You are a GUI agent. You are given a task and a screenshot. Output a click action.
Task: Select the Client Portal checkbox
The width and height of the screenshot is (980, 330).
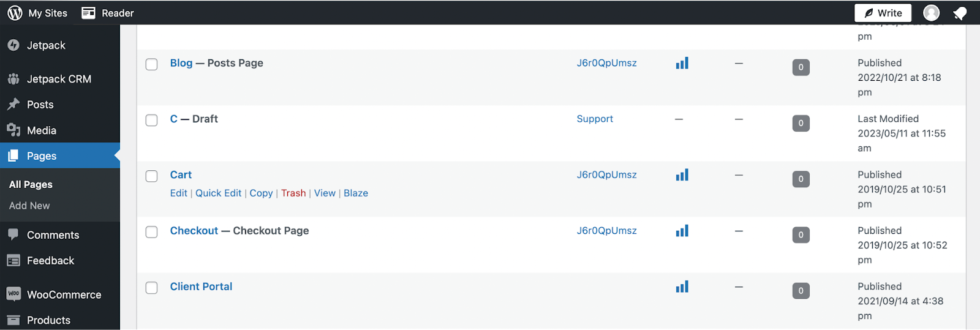pos(151,288)
